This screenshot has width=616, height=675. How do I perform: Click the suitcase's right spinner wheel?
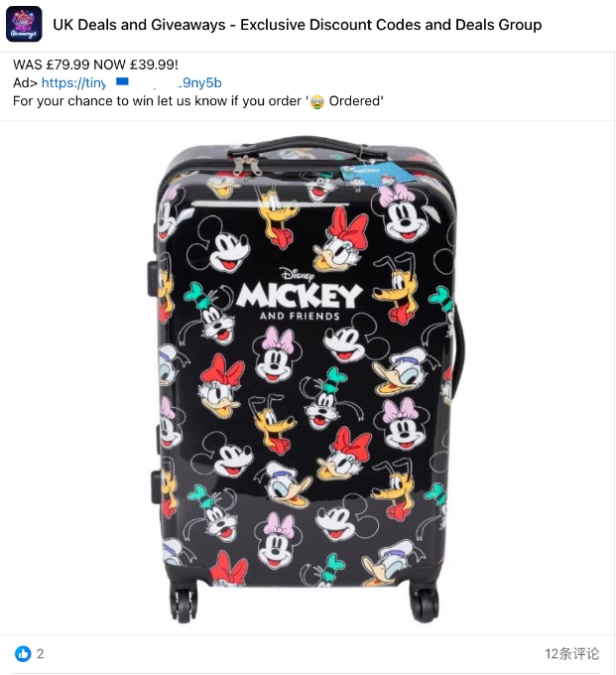pos(424,600)
